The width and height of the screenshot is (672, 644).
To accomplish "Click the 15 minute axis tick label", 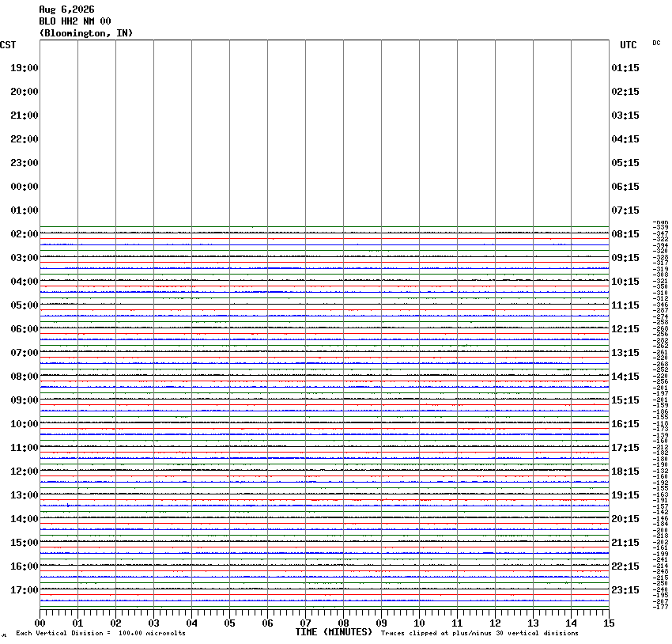I will pyautogui.click(x=609, y=623).
